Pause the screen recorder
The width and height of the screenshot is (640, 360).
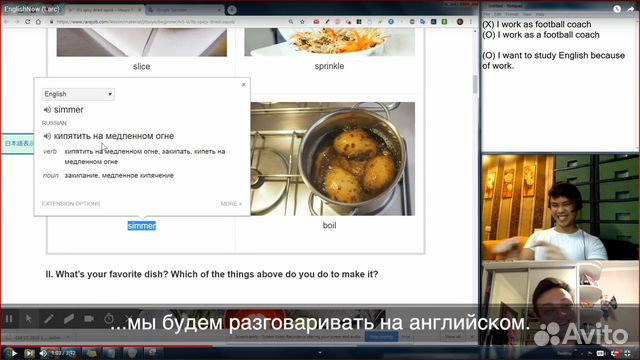click(9, 319)
